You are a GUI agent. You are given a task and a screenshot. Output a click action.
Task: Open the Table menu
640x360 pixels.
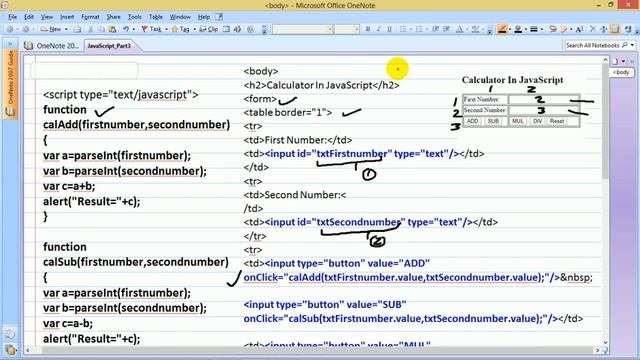click(x=156, y=17)
